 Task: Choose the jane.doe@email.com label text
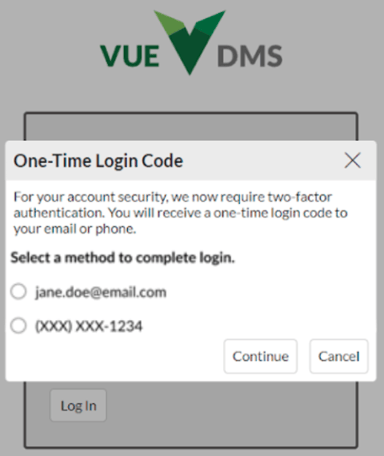[x=101, y=292]
